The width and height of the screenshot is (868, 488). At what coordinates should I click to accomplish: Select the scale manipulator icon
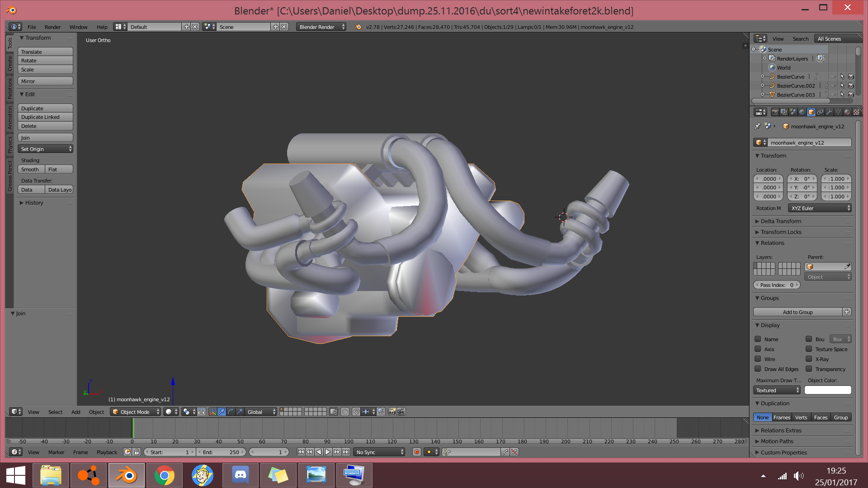[x=240, y=412]
